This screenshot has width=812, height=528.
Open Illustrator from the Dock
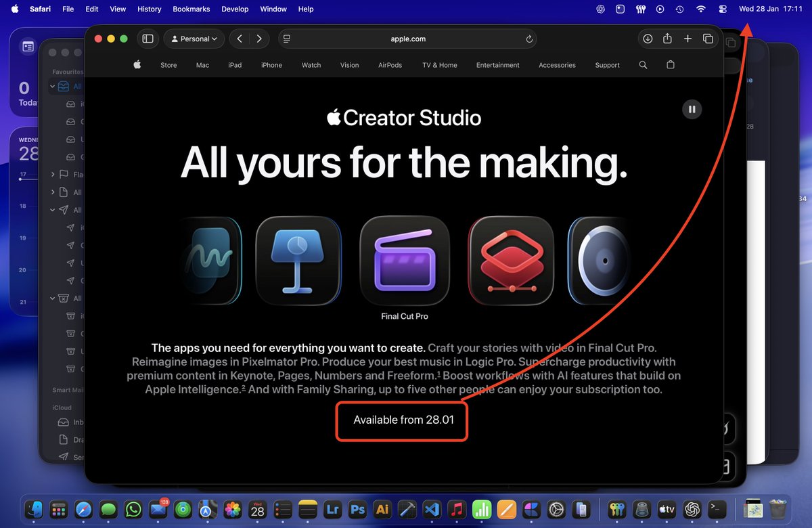point(382,509)
